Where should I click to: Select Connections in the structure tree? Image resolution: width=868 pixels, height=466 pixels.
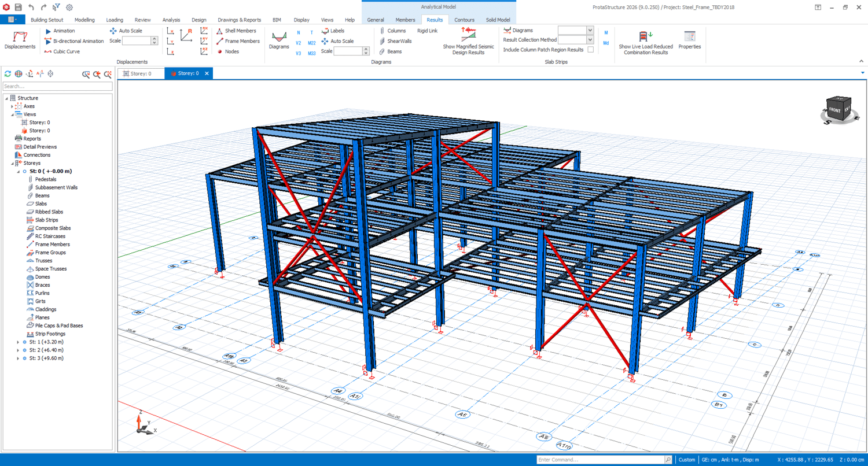pos(32,155)
